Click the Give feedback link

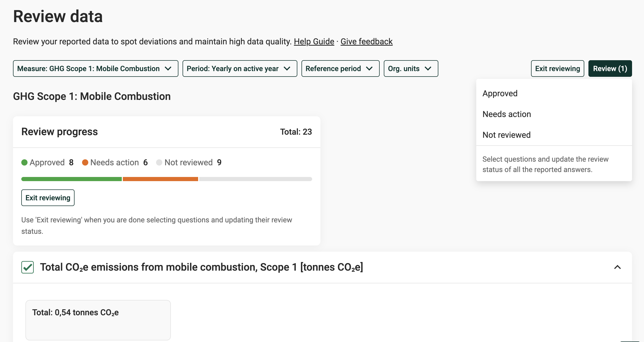[x=366, y=42]
